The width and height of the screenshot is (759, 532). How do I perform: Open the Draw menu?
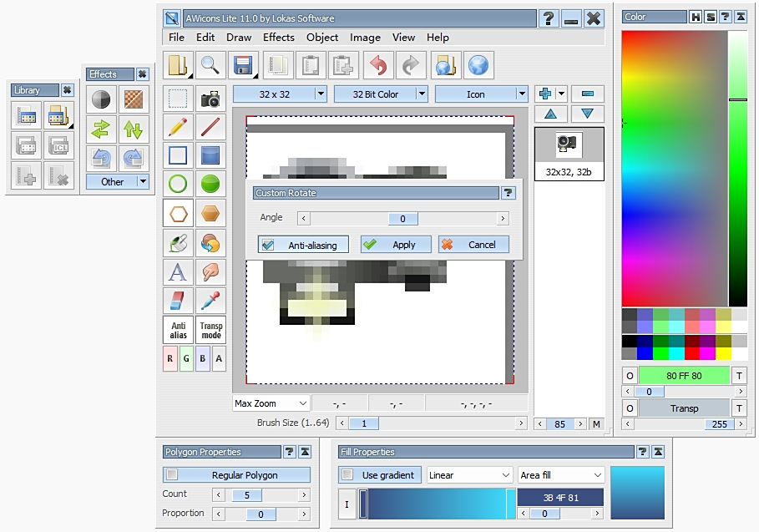coord(239,38)
